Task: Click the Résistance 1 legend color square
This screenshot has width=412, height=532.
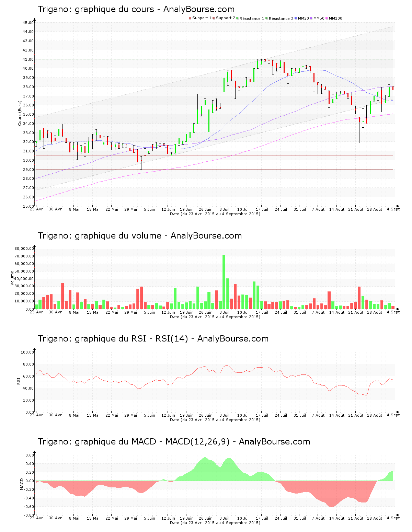Action: 237,18
